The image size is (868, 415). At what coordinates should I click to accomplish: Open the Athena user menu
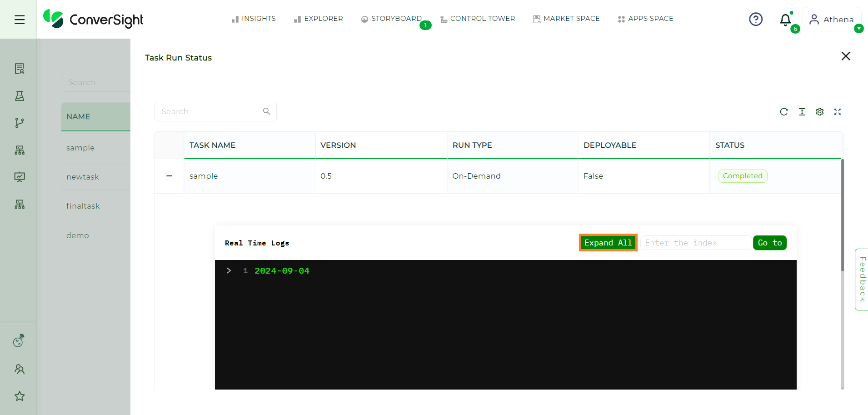[832, 20]
